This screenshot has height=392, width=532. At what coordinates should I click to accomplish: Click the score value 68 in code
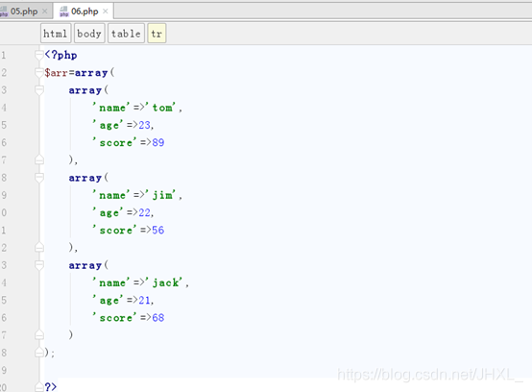point(158,318)
